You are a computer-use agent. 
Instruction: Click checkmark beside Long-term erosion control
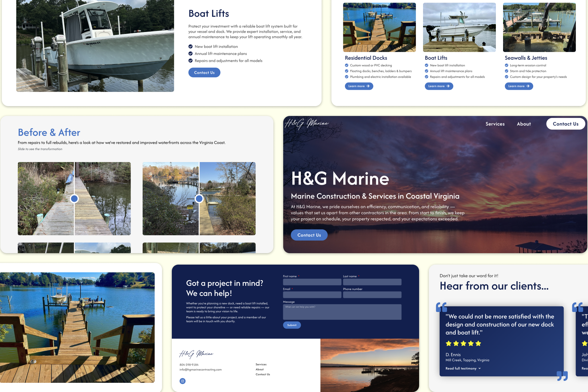(507, 65)
